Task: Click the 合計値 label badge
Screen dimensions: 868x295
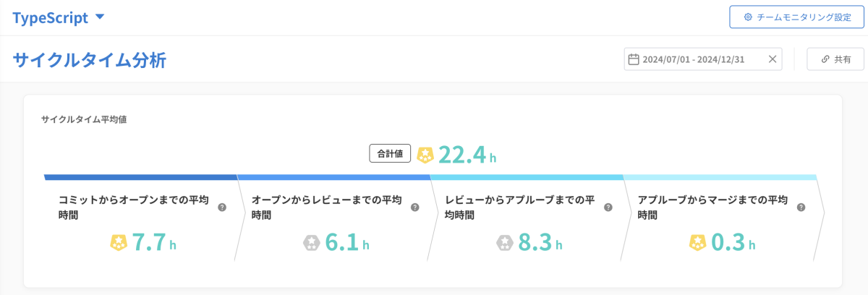Action: pyautogui.click(x=391, y=153)
